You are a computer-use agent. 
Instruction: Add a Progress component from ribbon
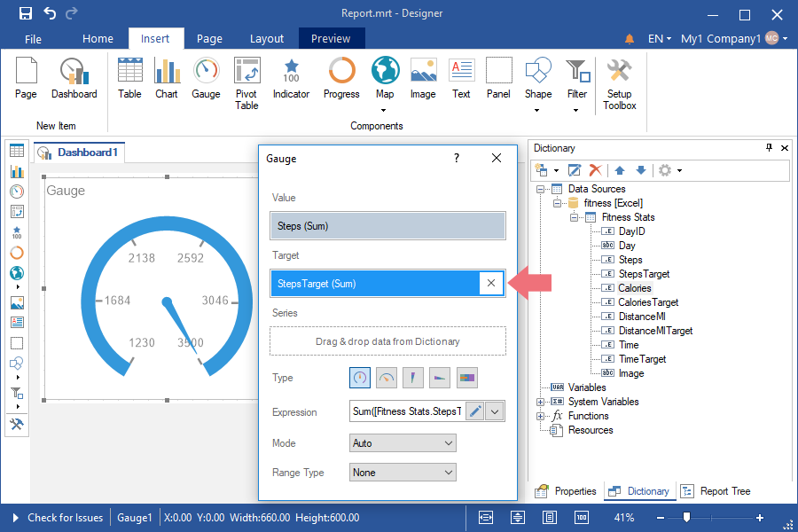(341, 78)
